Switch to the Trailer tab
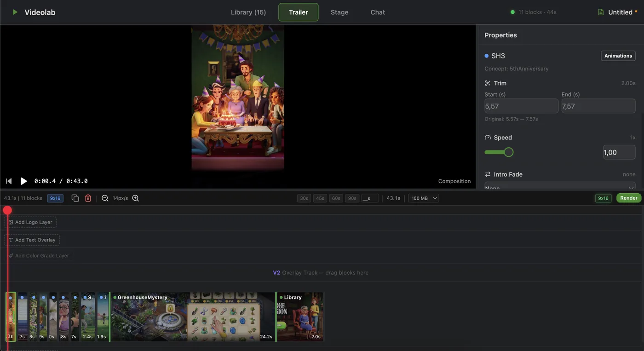Viewport: 644px width, 351px height. tap(299, 12)
